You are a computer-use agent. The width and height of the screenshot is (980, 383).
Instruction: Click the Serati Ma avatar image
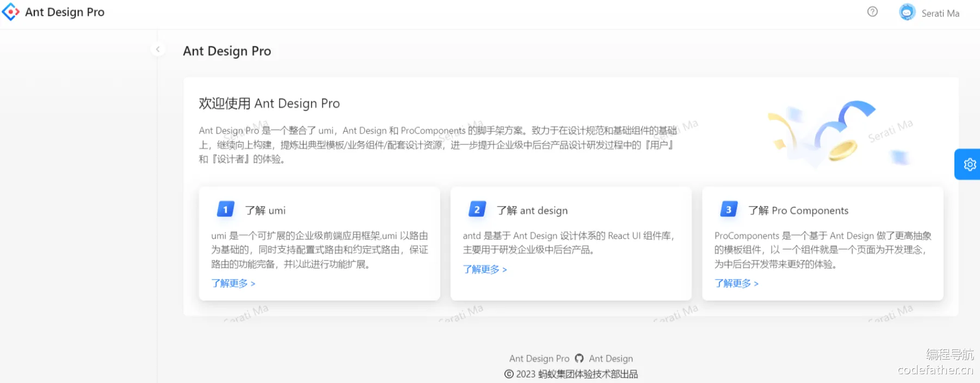click(907, 13)
